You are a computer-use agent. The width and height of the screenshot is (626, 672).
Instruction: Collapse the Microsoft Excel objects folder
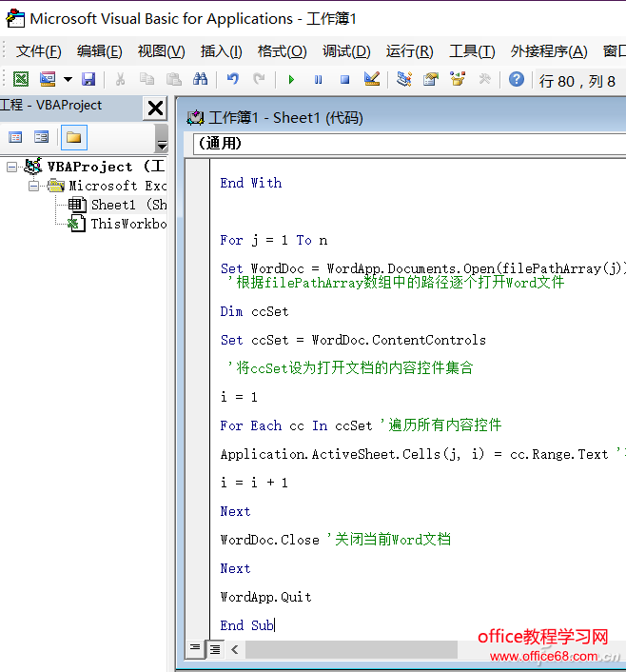coord(33,186)
